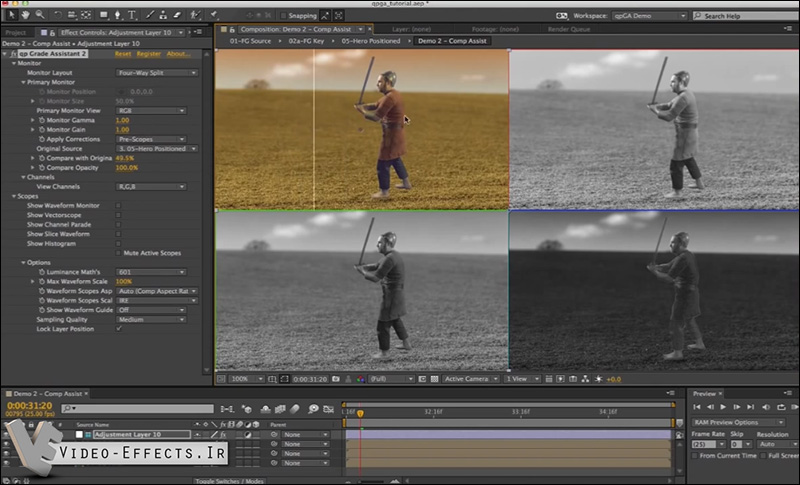
Task: Collapse the Scopes section triangle
Action: pos(14,196)
